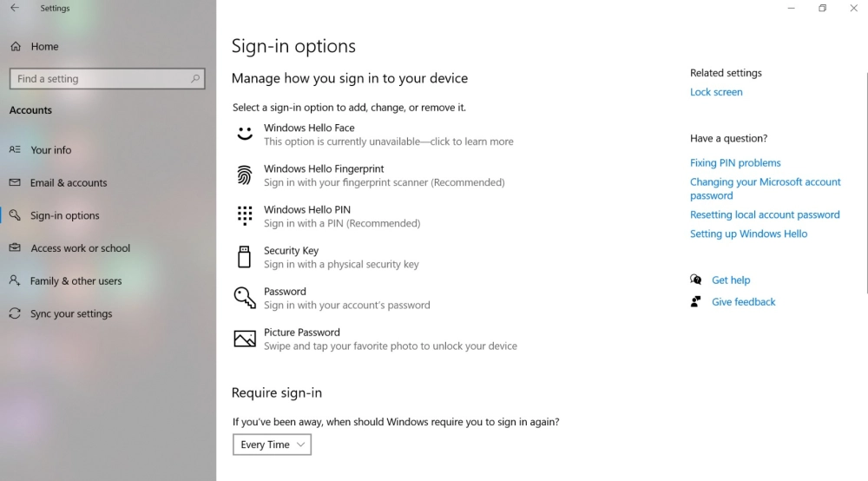Minimize the Settings window

791,9
